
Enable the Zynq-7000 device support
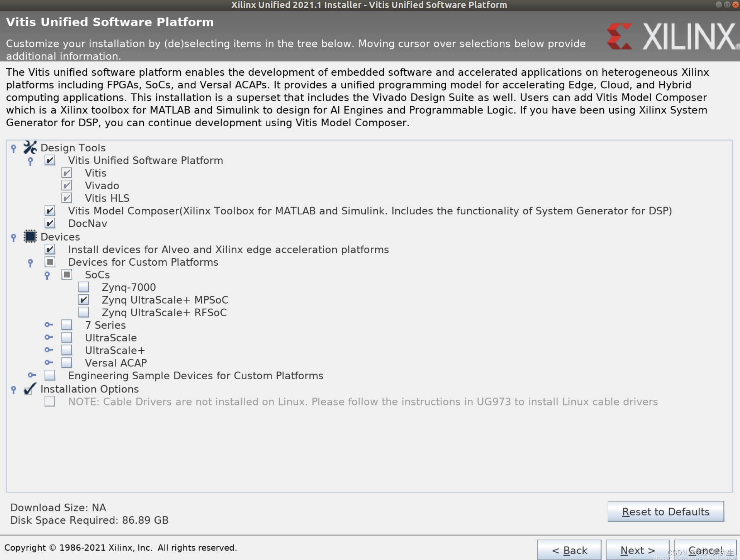click(x=83, y=287)
